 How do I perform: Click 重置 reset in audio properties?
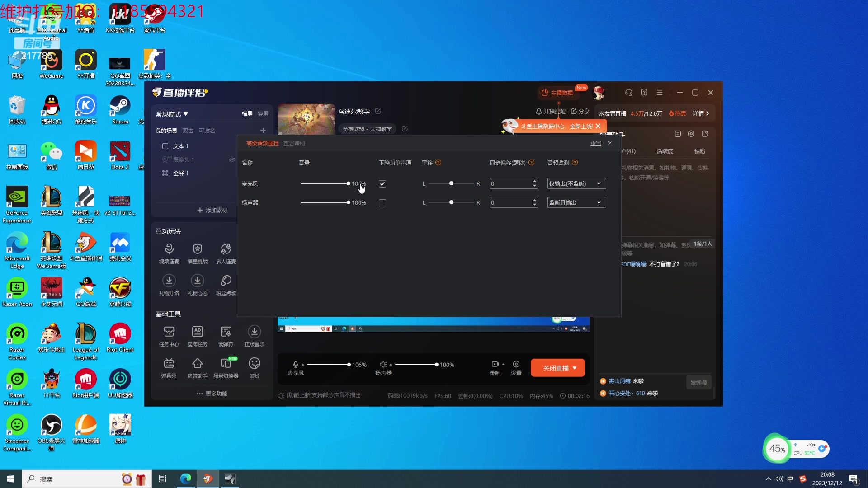(x=595, y=144)
